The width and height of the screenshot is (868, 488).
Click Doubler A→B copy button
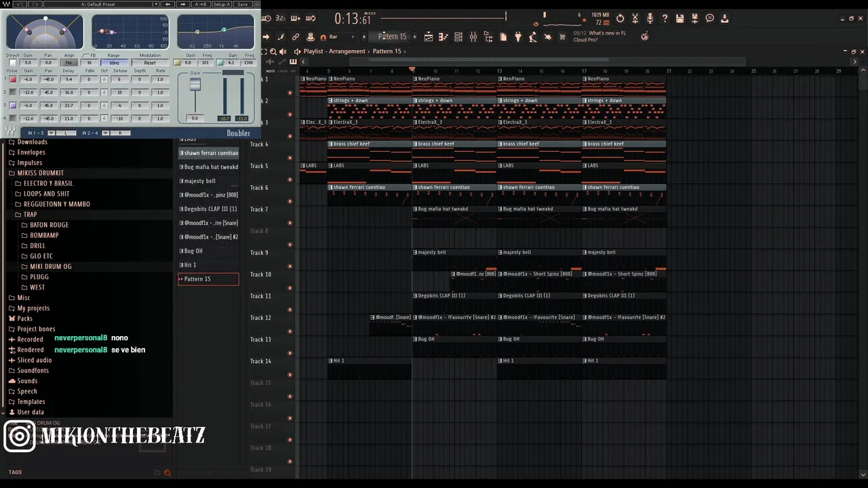click(201, 4)
